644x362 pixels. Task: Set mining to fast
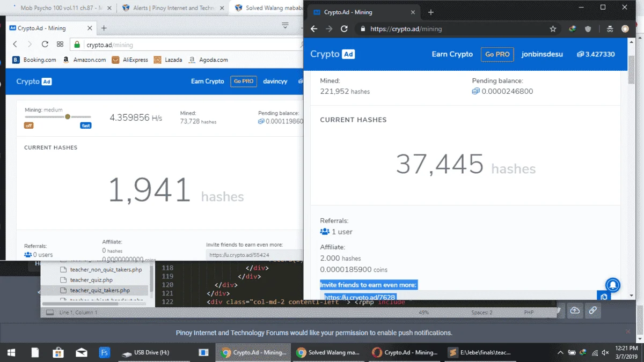tap(86, 125)
